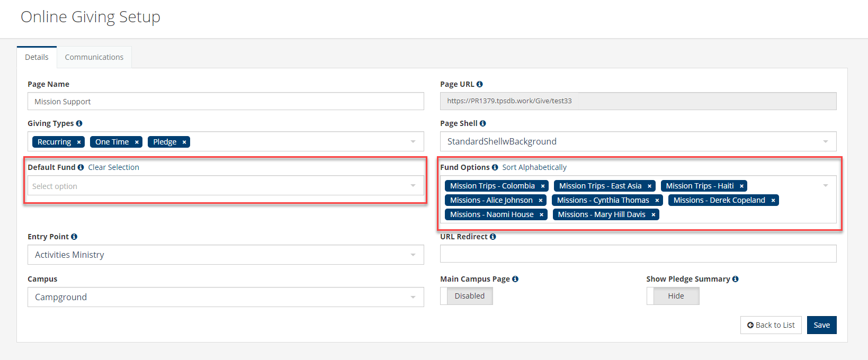868x360 pixels.
Task: Open the Default Fund select option dropdown
Action: (x=226, y=186)
